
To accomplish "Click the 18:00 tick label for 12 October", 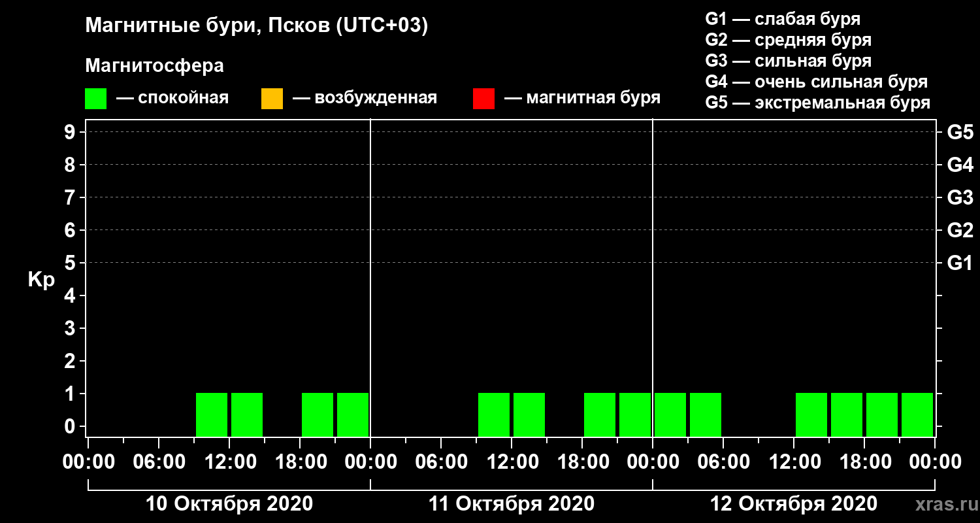I will 864,462.
